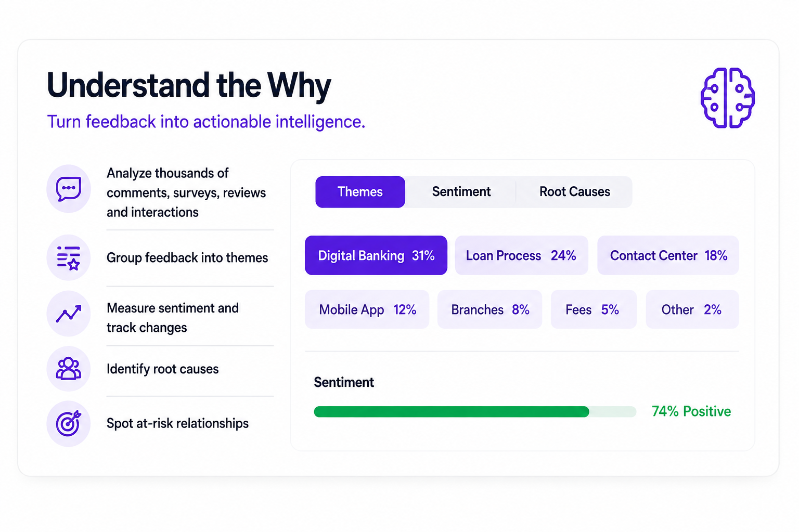Viewport: 799px width, 532px height.
Task: Select the Root Causes tab
Action: [574, 192]
